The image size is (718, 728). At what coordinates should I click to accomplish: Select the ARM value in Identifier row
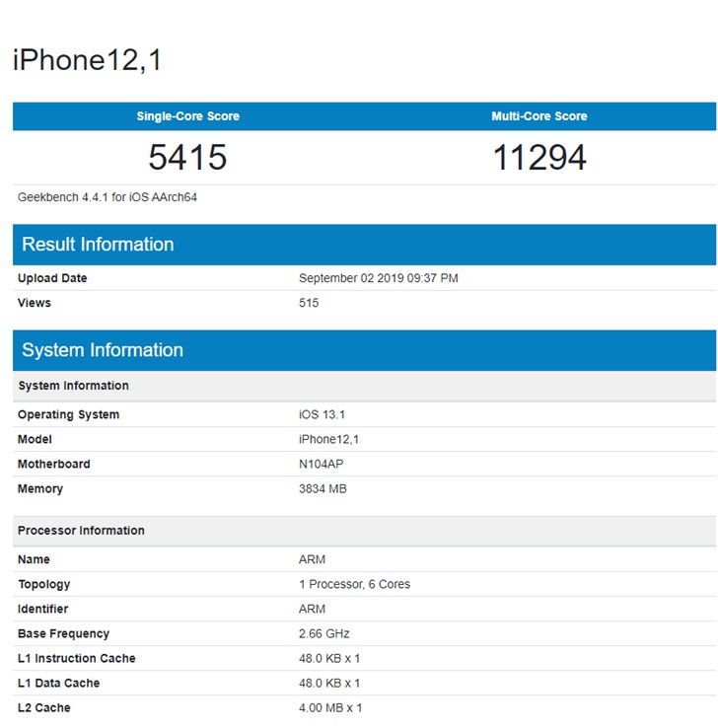coord(312,609)
